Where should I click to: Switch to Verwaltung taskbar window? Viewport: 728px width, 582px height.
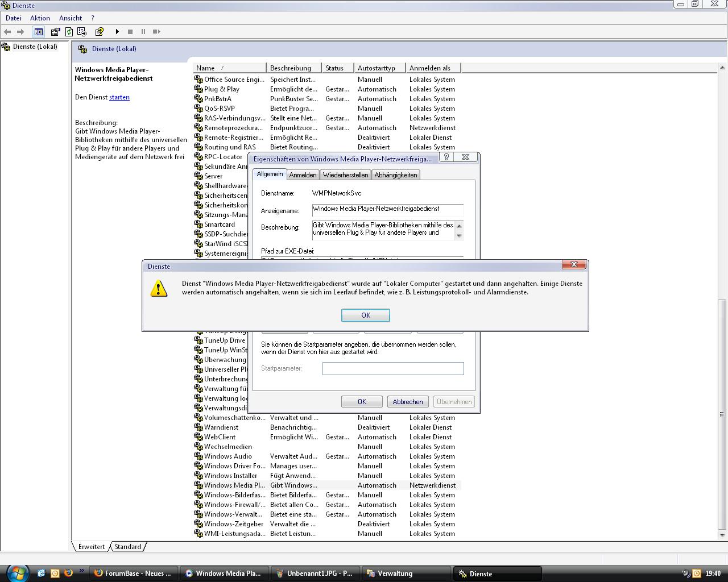(407, 573)
